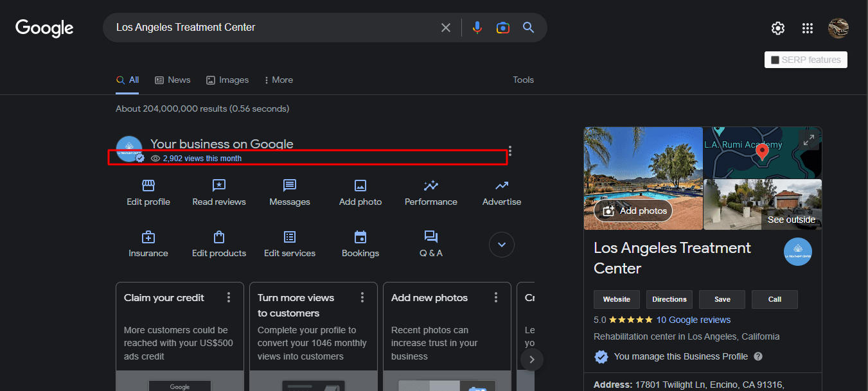The width and height of the screenshot is (868, 391).
Task: Open 10 Google reviews link
Action: 693,320
